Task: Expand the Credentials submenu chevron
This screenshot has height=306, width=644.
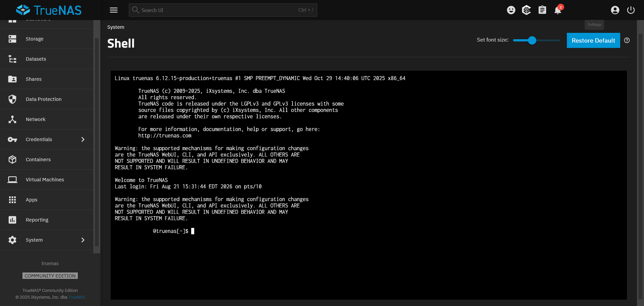Action: 83,139
